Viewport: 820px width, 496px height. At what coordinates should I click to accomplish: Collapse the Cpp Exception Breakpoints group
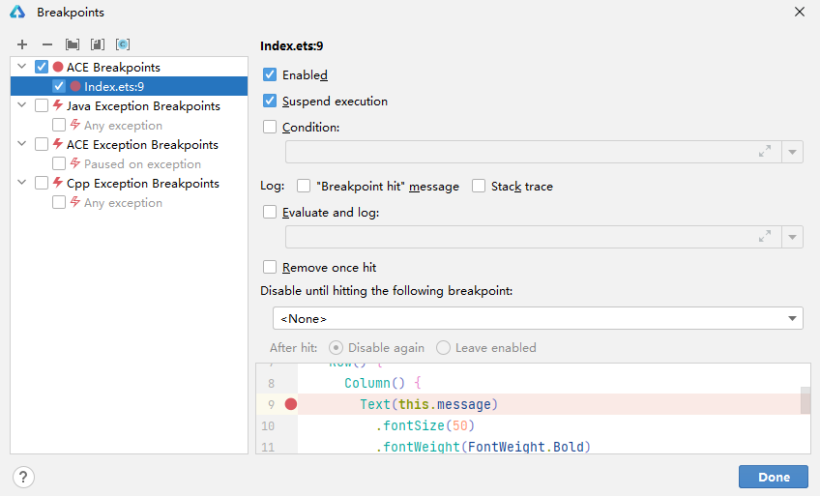(x=22, y=183)
